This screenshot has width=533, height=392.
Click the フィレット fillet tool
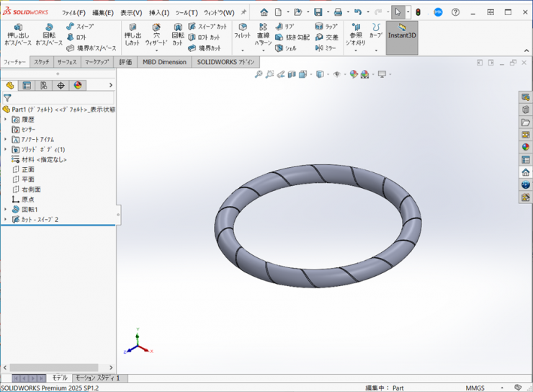coord(242,31)
